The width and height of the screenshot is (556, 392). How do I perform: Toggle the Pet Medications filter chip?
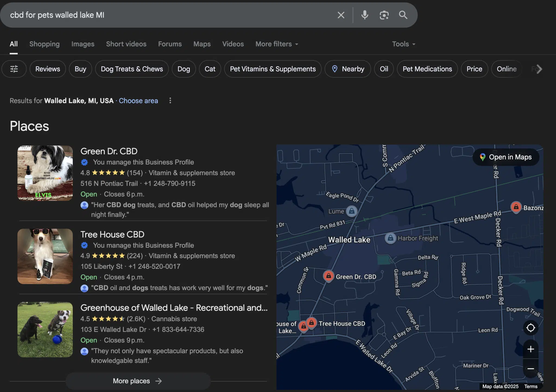(427, 69)
